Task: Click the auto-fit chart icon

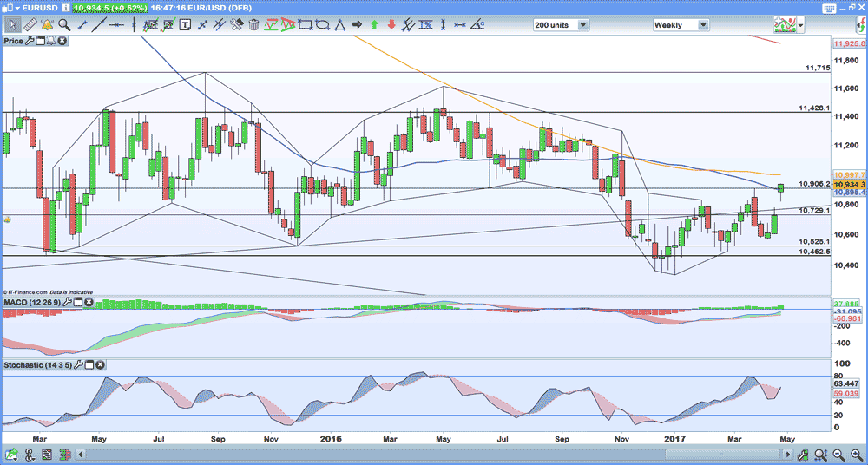Action: coord(805,454)
